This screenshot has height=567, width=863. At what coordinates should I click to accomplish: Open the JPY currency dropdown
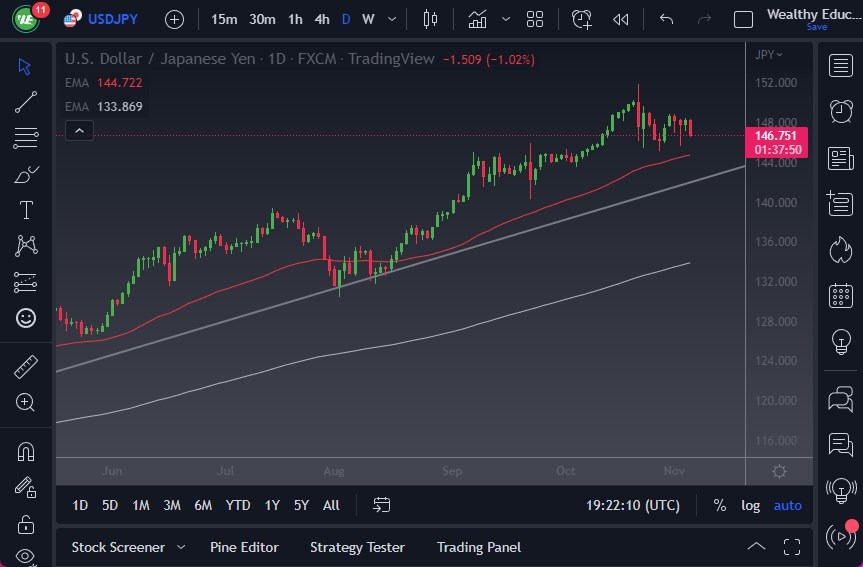[769, 54]
